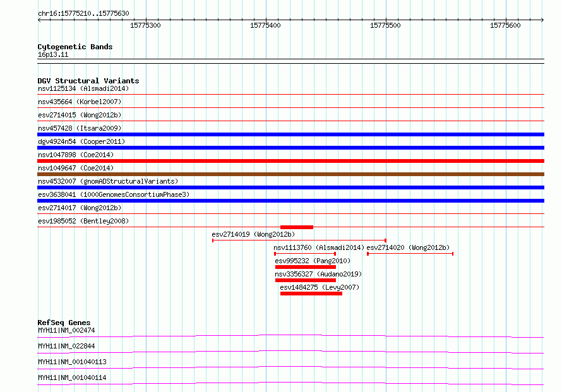Click the red bar beneath nsv1047898 (Coe2014)

pos(290,161)
